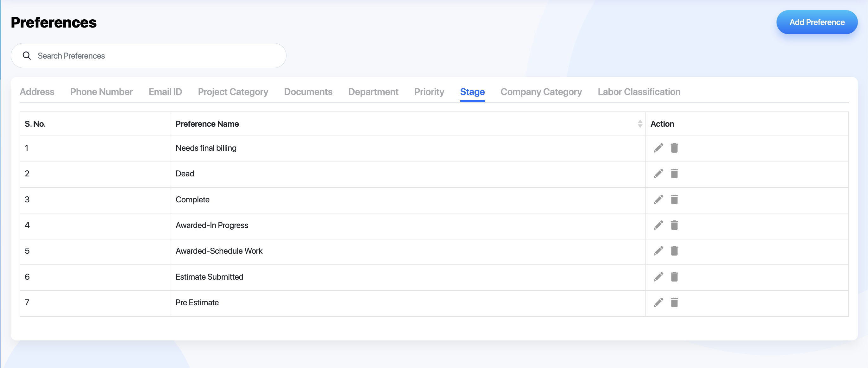Edit the Needs final billing preference
Viewport: 868px width, 368px height.
(x=658, y=148)
